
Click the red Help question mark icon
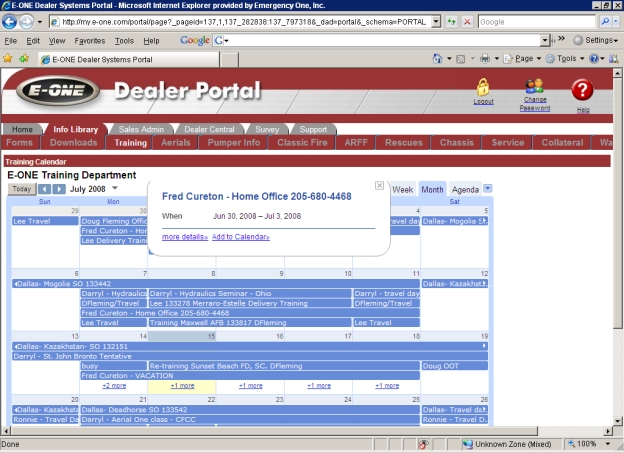pyautogui.click(x=582, y=90)
